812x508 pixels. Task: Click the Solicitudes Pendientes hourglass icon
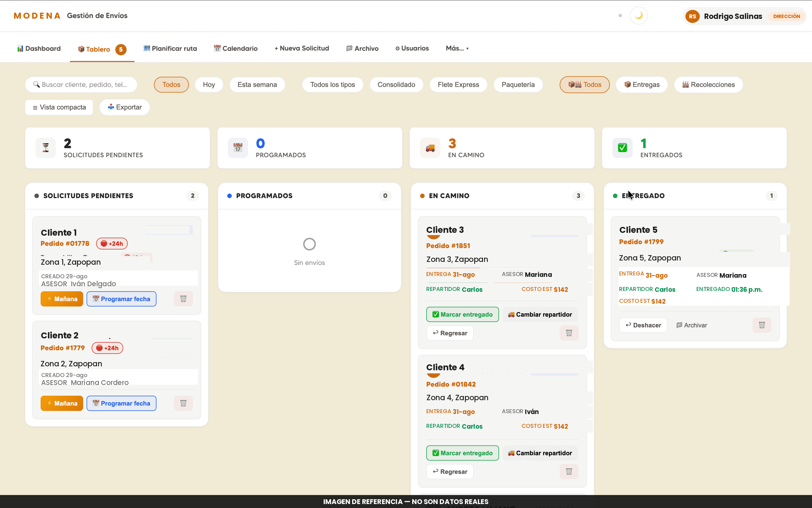pos(46,148)
